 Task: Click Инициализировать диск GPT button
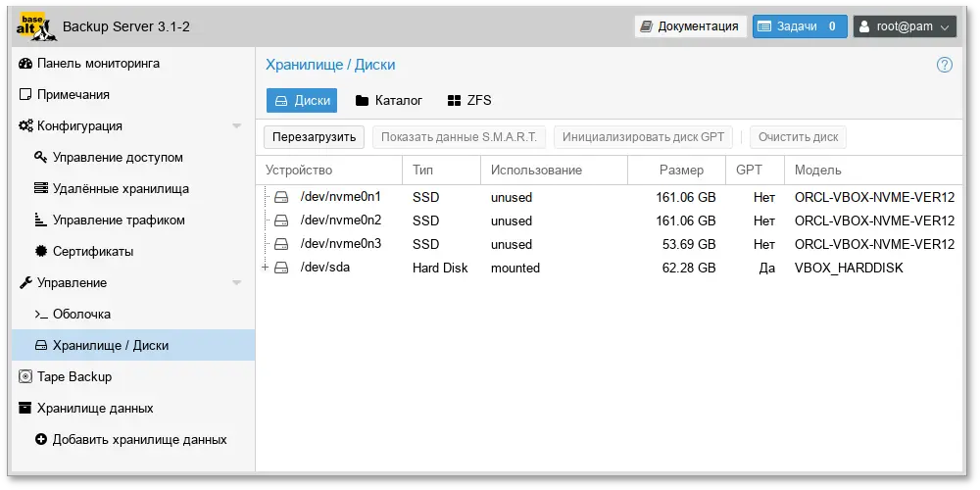coord(643,137)
